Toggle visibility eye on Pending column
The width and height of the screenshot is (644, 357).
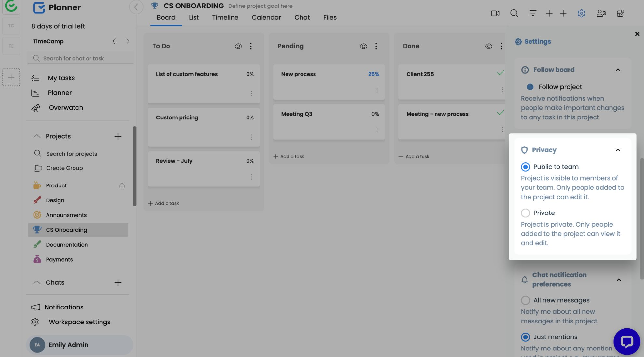(363, 46)
